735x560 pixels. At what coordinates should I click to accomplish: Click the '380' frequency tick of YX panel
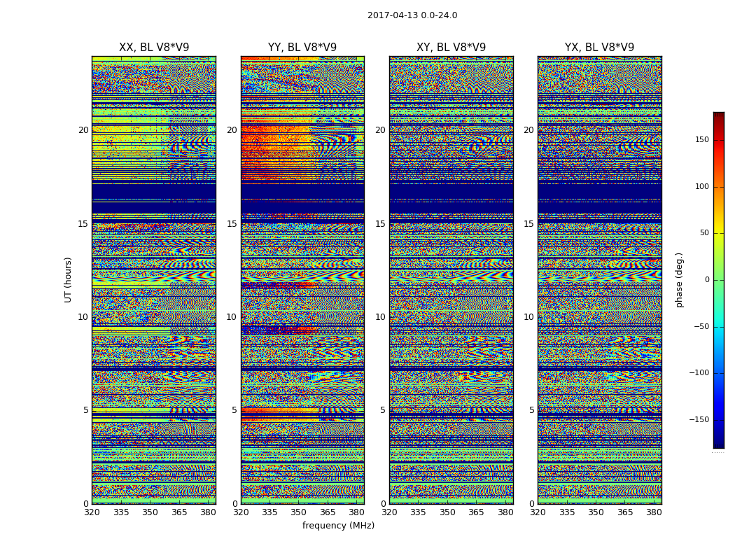654,512
